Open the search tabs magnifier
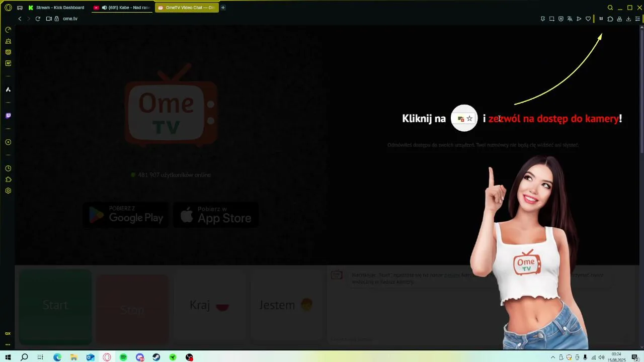 [x=610, y=8]
